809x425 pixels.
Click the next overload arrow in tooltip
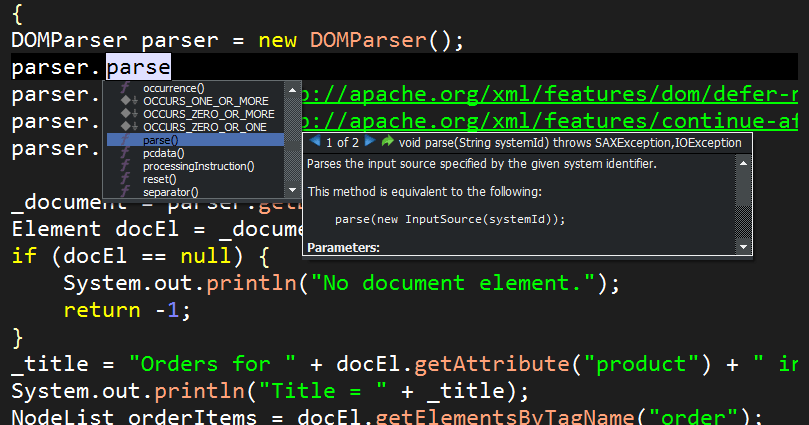click(x=369, y=143)
